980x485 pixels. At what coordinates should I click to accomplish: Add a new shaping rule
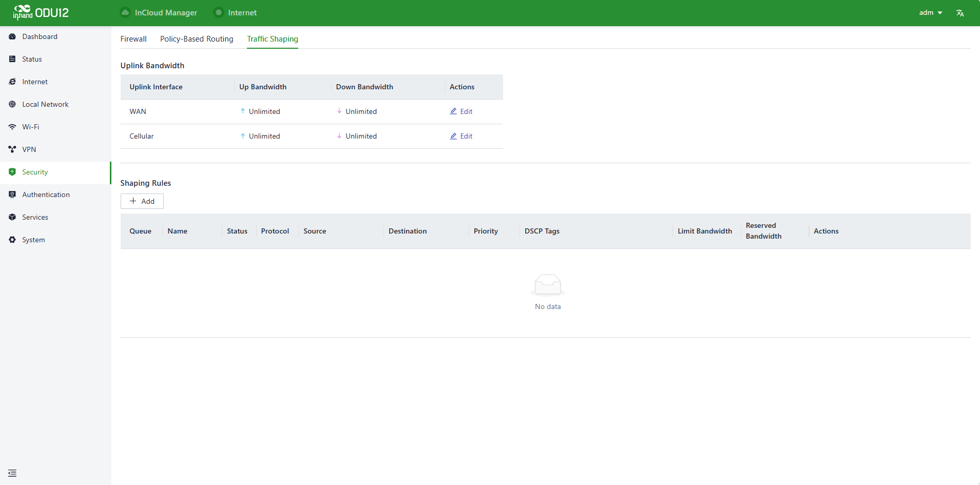tap(142, 201)
